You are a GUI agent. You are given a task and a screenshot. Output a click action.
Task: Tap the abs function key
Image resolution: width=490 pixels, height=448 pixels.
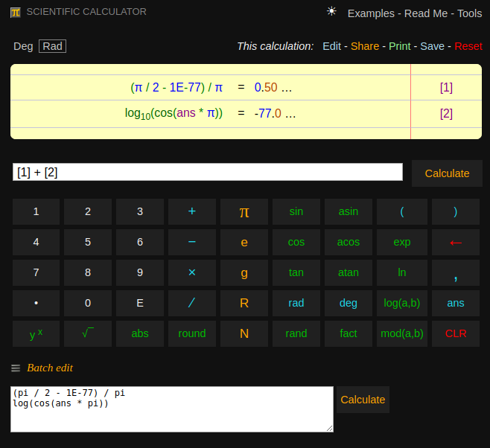click(x=140, y=333)
